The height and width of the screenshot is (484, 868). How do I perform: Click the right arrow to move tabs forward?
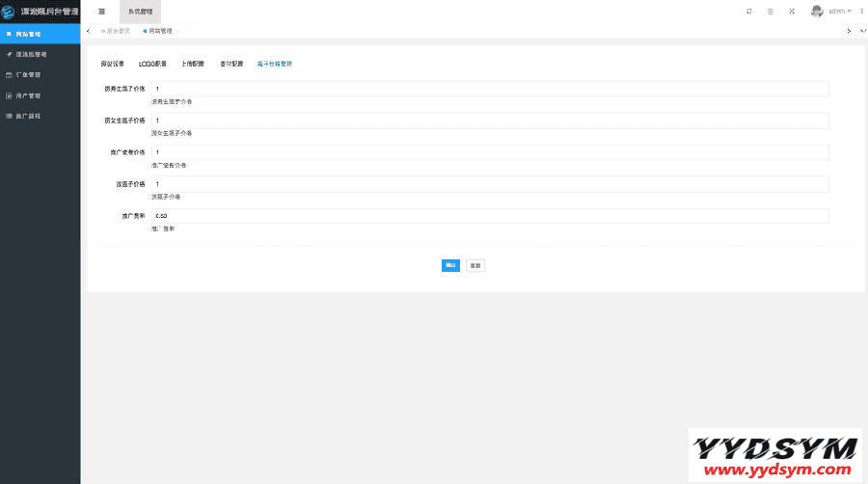click(849, 31)
